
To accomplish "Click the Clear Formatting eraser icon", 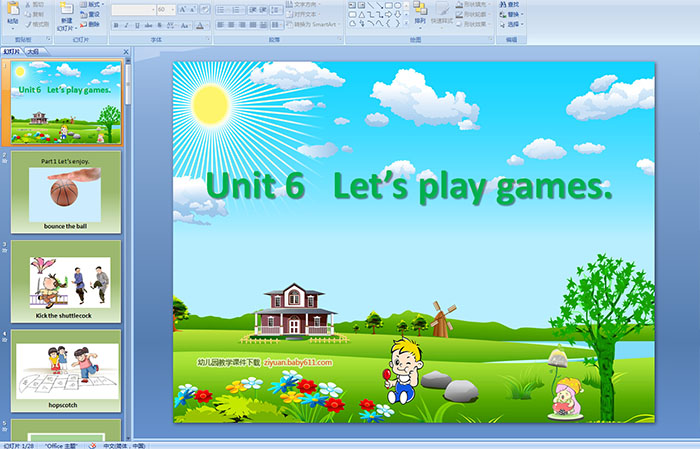I will pyautogui.click(x=205, y=9).
